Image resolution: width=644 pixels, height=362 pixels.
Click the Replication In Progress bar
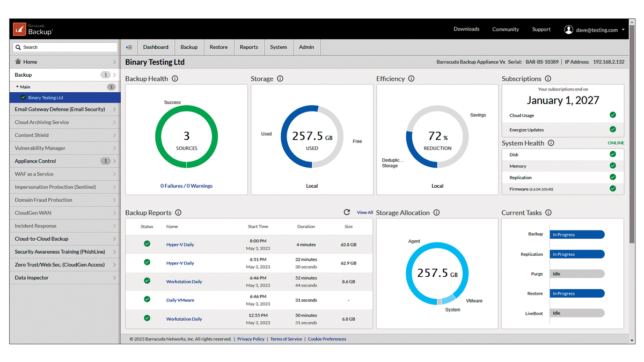coord(577,254)
